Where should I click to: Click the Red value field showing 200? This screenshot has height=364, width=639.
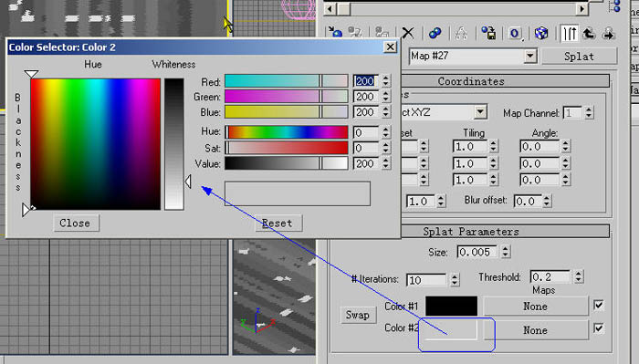[x=366, y=81]
